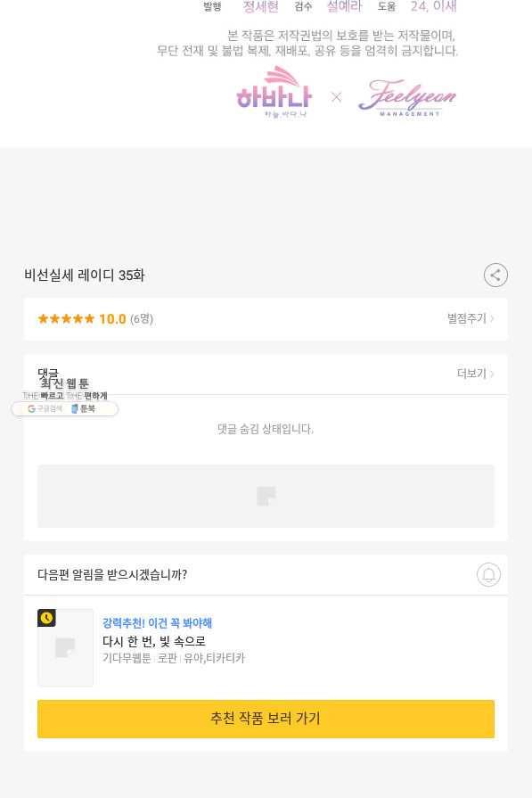532x798 pixels.
Task: Click the 하바나 logo
Action: pos(274,92)
